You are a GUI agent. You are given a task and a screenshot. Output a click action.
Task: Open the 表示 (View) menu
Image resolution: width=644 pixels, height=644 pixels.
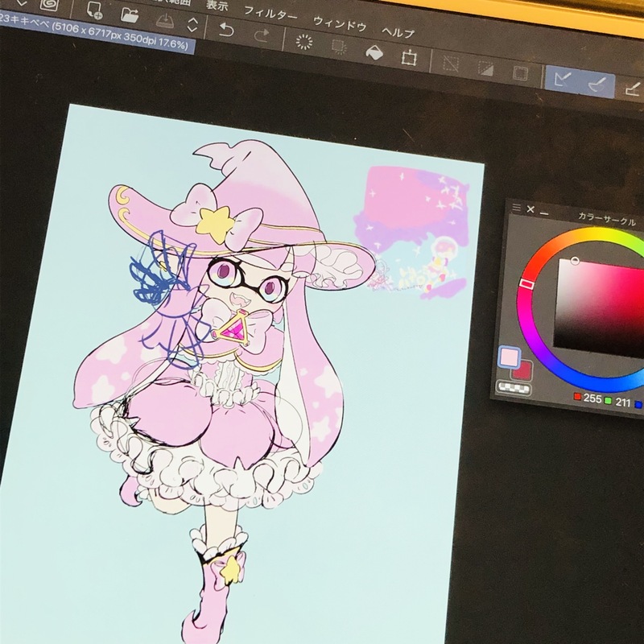[x=217, y=6]
